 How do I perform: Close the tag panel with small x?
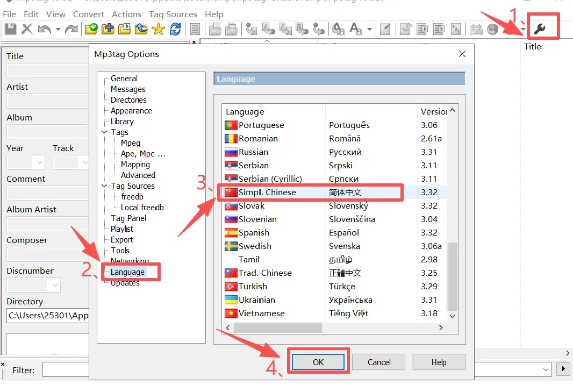coord(194,42)
